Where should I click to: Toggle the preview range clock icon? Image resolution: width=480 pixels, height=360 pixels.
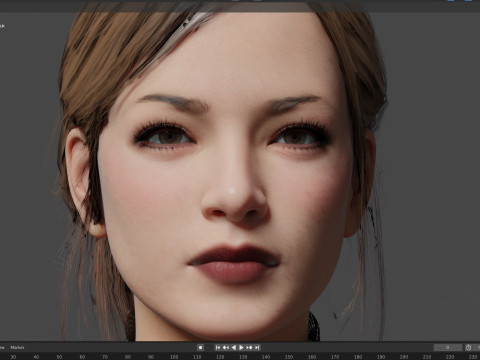click(468, 347)
